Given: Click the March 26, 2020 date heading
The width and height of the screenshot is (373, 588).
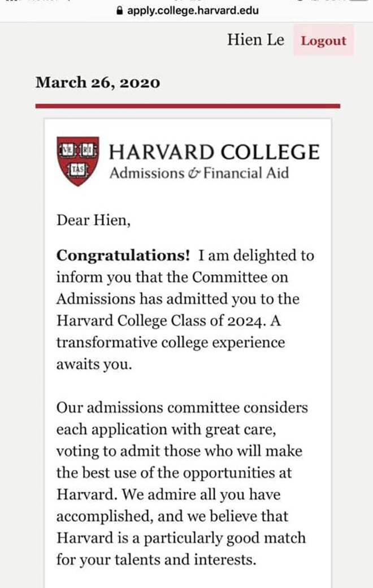Looking at the screenshot, I should [x=98, y=82].
